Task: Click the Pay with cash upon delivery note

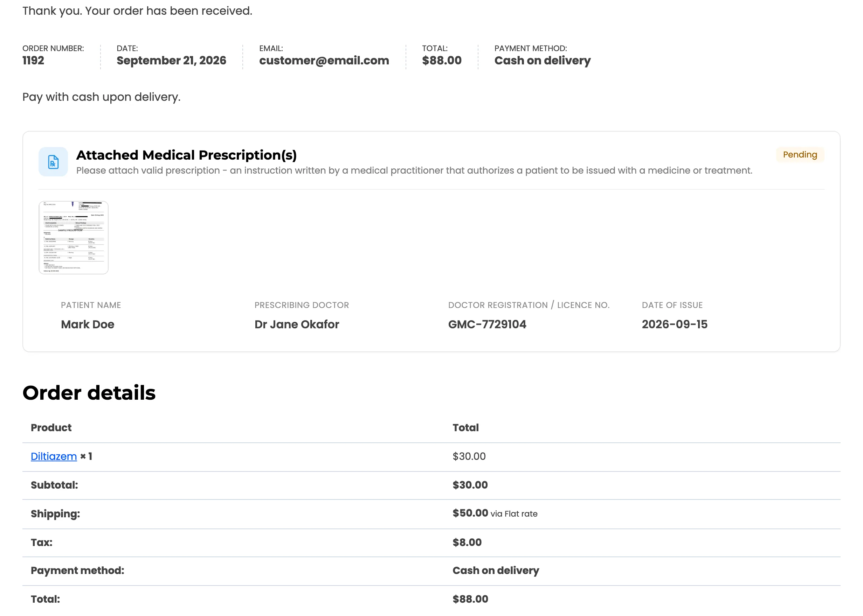Action: tap(101, 97)
